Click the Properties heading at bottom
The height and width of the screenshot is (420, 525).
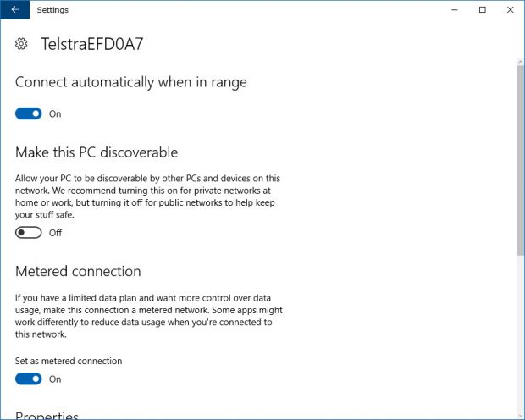[x=47, y=416]
